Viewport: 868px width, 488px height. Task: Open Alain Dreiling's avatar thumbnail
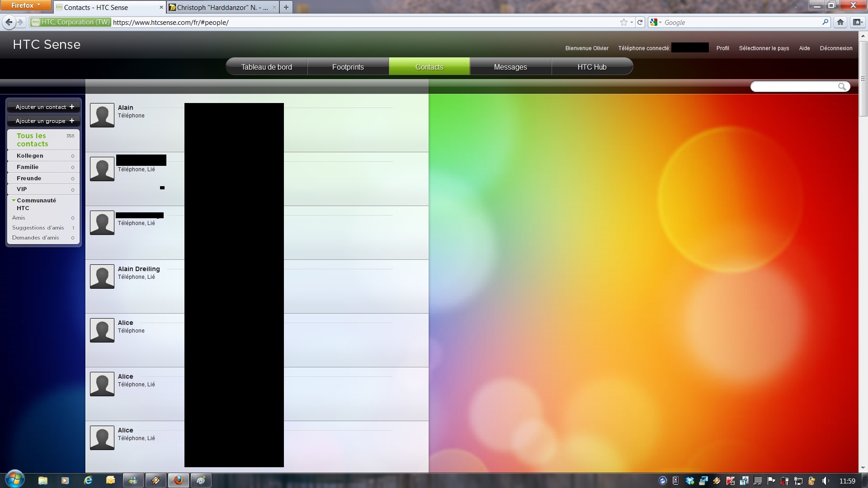[102, 277]
